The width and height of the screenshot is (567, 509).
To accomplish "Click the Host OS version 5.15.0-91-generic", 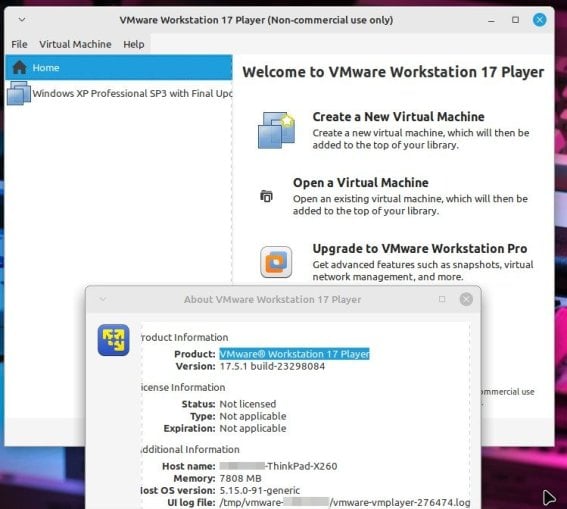I will 260,491.
